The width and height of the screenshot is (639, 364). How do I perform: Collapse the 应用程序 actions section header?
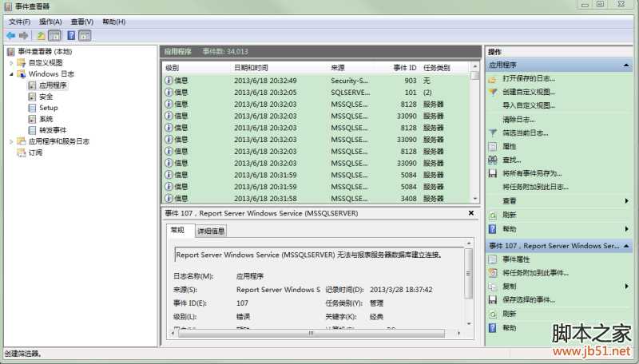559,65
